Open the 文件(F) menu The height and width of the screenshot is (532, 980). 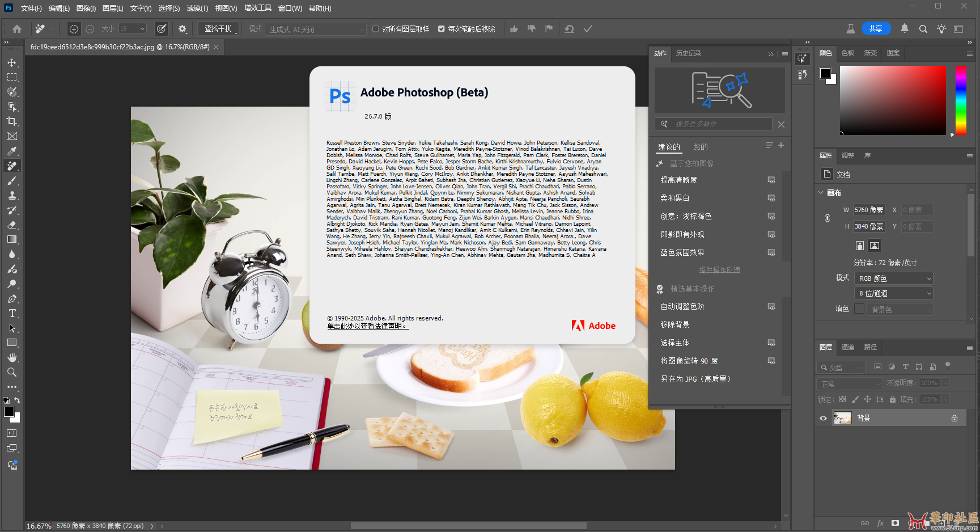tap(31, 9)
